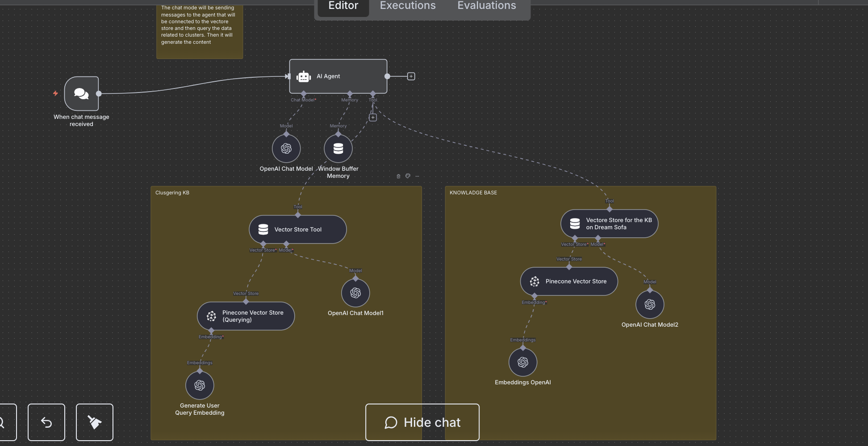Select the Pinecone Vector Store (Querying) node
868x446 pixels.
click(x=245, y=316)
